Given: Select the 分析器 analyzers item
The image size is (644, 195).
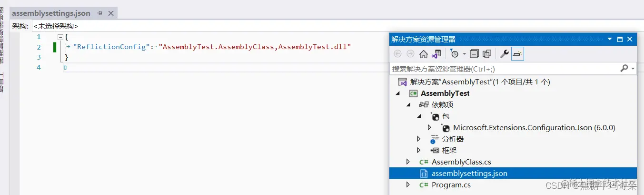Looking at the screenshot, I should [x=453, y=139].
